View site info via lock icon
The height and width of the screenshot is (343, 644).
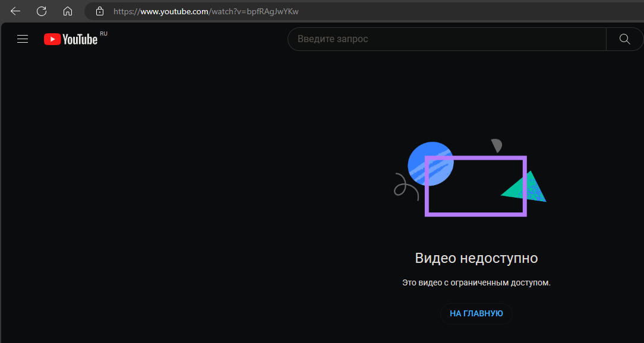[100, 11]
